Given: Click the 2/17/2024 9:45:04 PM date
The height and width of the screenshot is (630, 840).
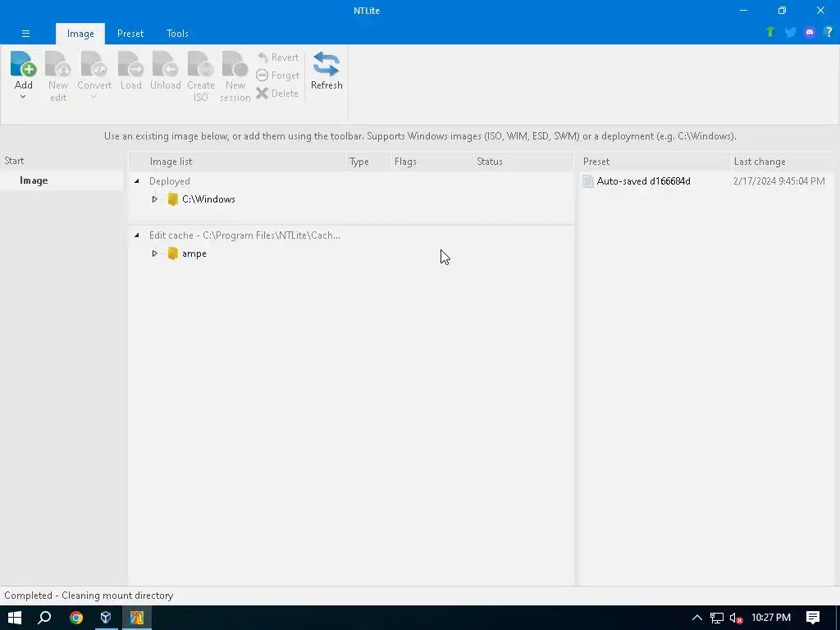Looking at the screenshot, I should (779, 181).
